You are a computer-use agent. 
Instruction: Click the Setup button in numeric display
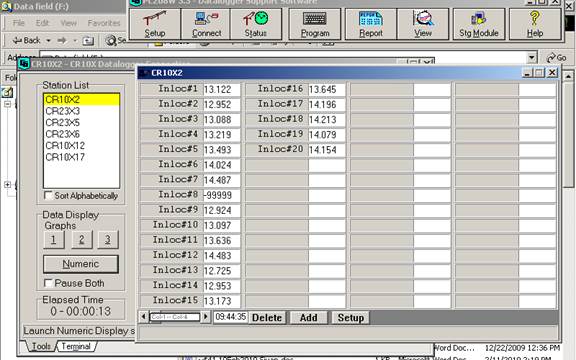[351, 317]
